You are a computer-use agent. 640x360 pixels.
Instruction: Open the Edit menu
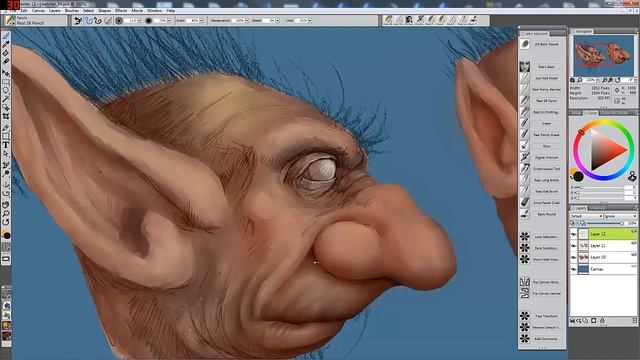24,11
